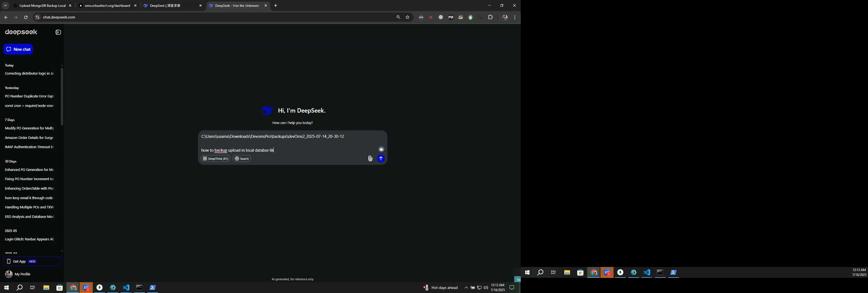Open the volume control in the system tray
The image size is (868, 293).
pyautogui.click(x=486, y=288)
